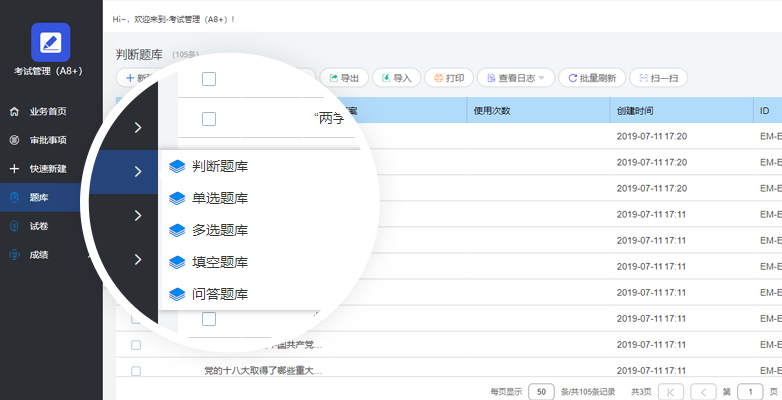This screenshot has height=400, width=782.
Task: Open 业务首页 from the sidebar
Action: point(47,111)
